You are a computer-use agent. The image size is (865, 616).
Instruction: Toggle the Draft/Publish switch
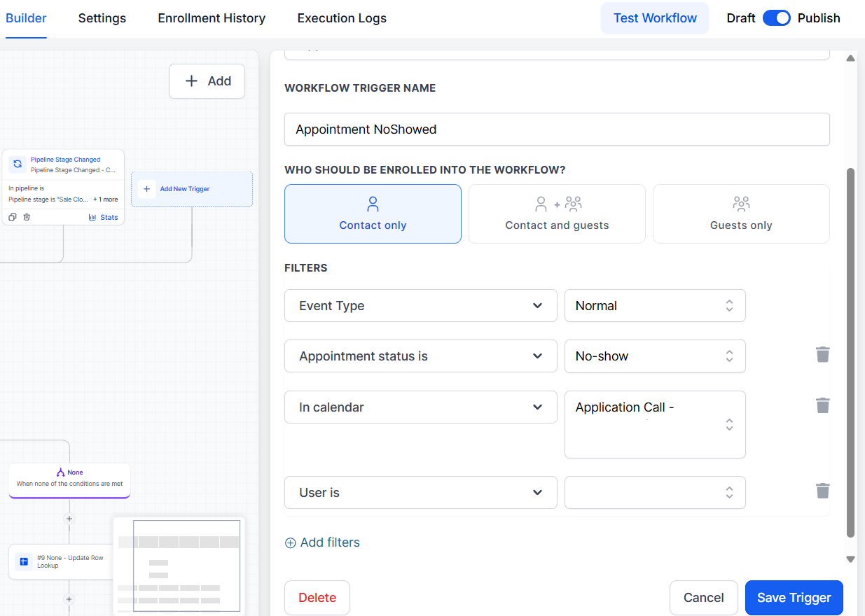776,18
